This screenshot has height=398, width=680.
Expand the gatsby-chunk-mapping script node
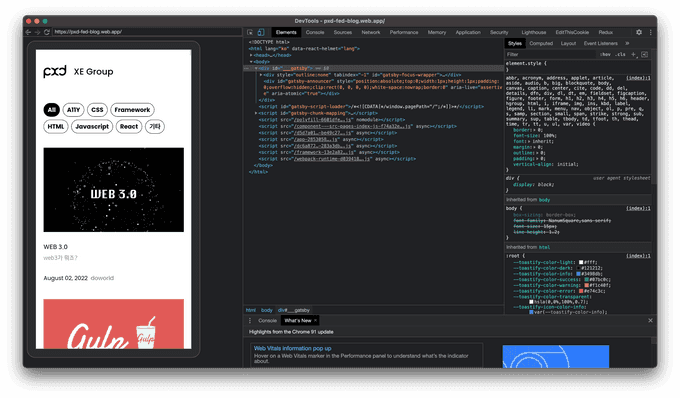tap(256, 113)
